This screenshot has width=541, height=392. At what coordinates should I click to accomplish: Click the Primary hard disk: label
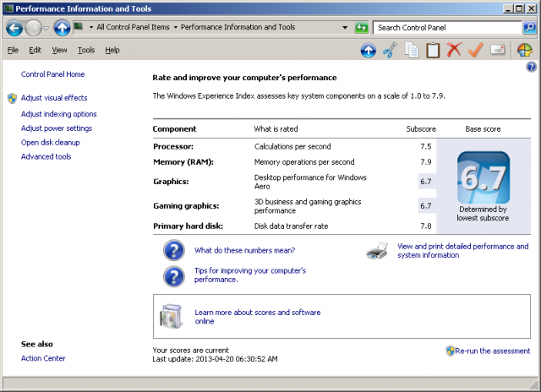click(188, 226)
